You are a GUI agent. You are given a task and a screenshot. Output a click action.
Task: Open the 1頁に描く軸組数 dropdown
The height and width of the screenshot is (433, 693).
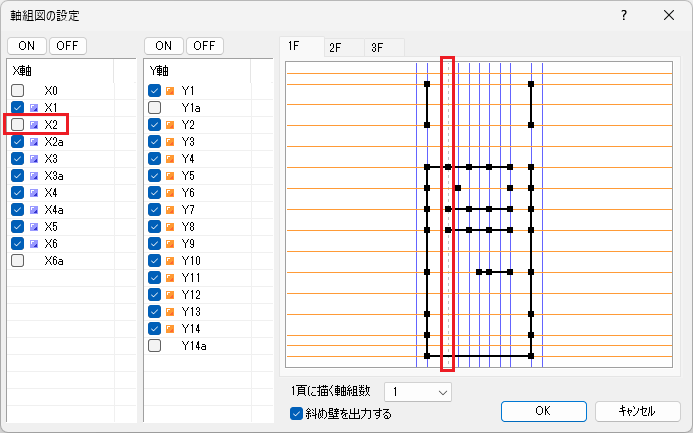(419, 392)
